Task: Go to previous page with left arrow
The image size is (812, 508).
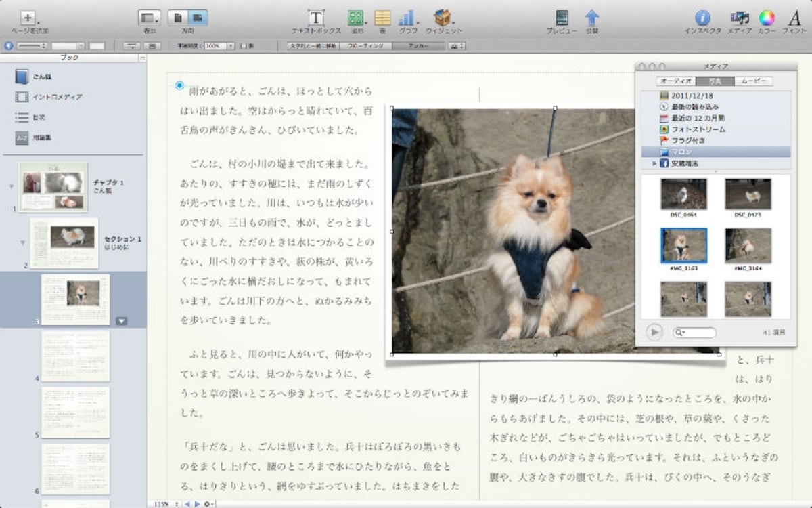Action: coord(187,504)
